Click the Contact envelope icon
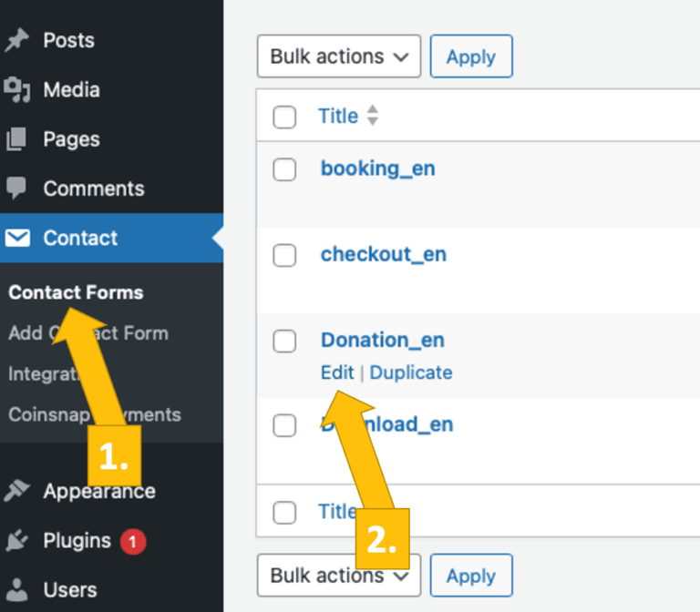Image resolution: width=700 pixels, height=612 pixels. 16,239
